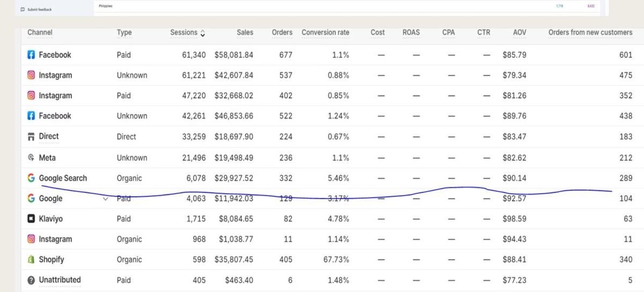The height and width of the screenshot is (292, 644).
Task: Click the Sessions column header label
Action: [184, 33]
